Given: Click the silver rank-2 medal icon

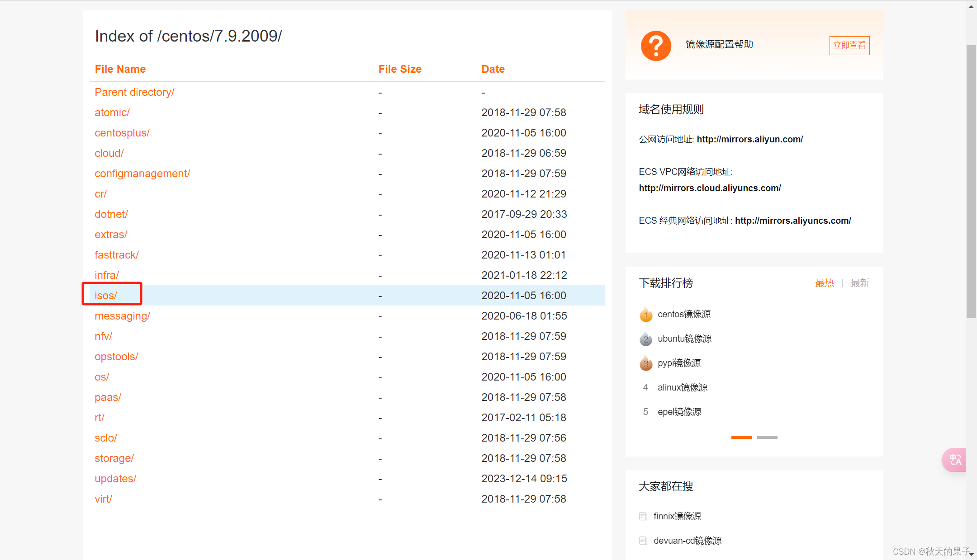Looking at the screenshot, I should [x=646, y=339].
